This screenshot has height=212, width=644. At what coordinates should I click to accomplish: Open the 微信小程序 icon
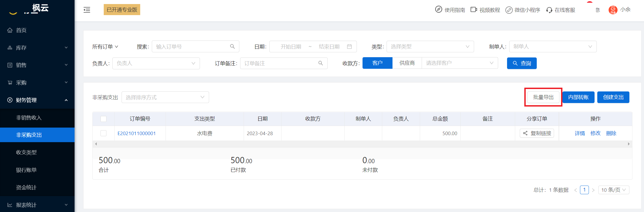coord(509,10)
